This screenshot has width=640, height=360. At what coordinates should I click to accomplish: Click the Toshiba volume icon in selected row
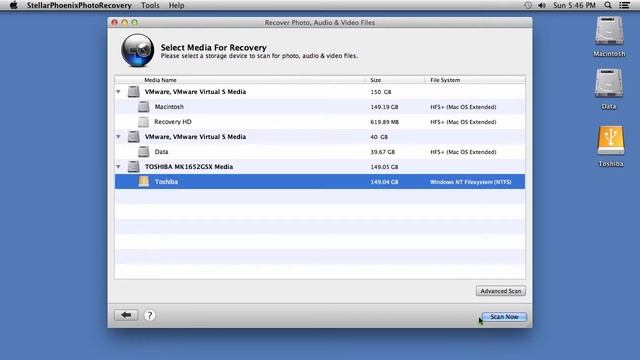[x=143, y=181]
